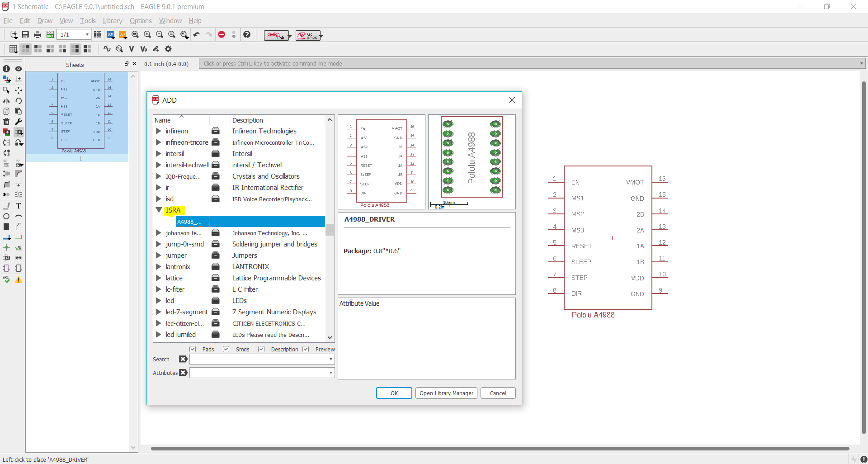868x464 pixels.
Task: Open the sheet 1/1 dropdown
Action: (x=87, y=34)
